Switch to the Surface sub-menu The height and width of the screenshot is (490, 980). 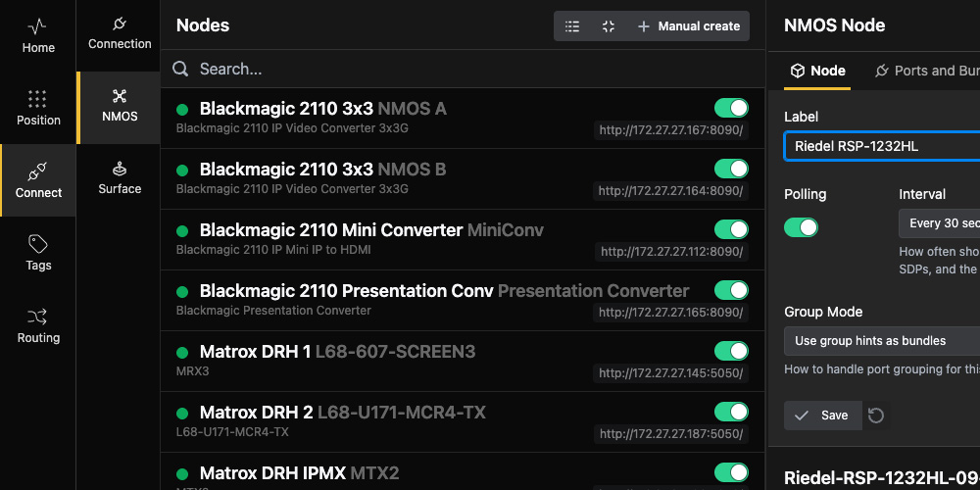click(x=120, y=180)
